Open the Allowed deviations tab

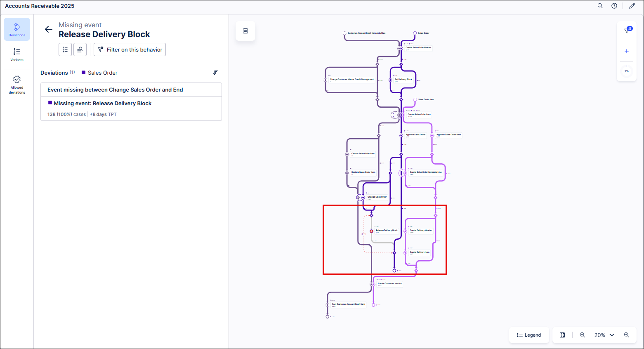17,85
